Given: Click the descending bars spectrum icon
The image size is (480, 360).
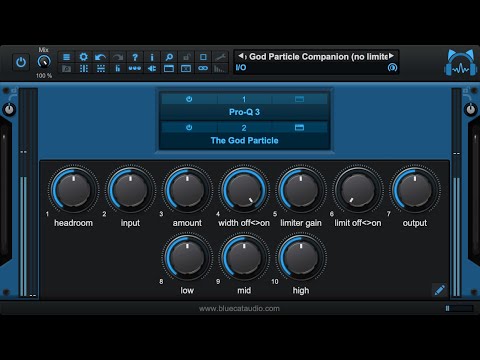Looking at the screenshot, I should point(220,69).
